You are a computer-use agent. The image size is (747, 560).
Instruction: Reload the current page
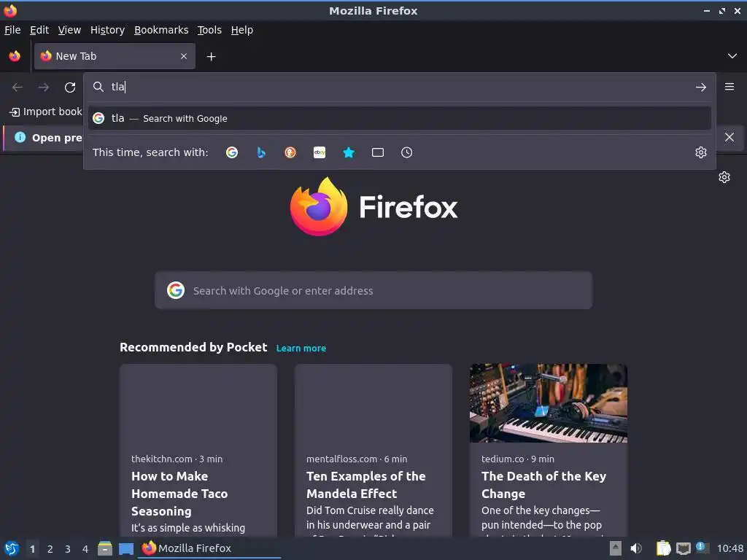click(70, 87)
